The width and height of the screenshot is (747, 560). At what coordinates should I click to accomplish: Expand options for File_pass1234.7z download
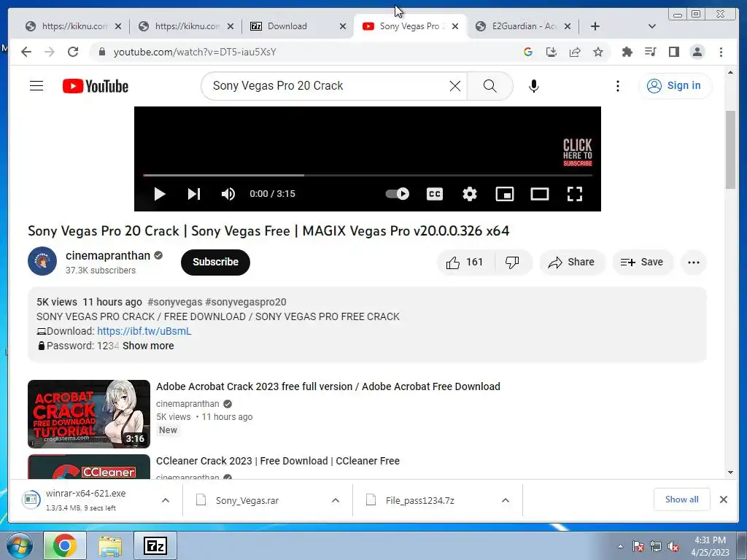[506, 500]
